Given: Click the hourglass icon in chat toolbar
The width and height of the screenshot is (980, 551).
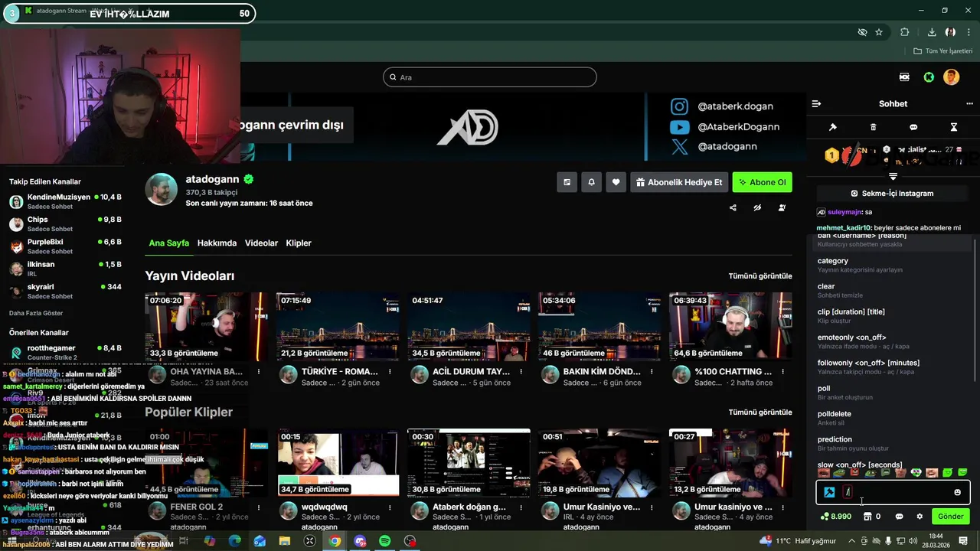Looking at the screenshot, I should pyautogui.click(x=954, y=127).
